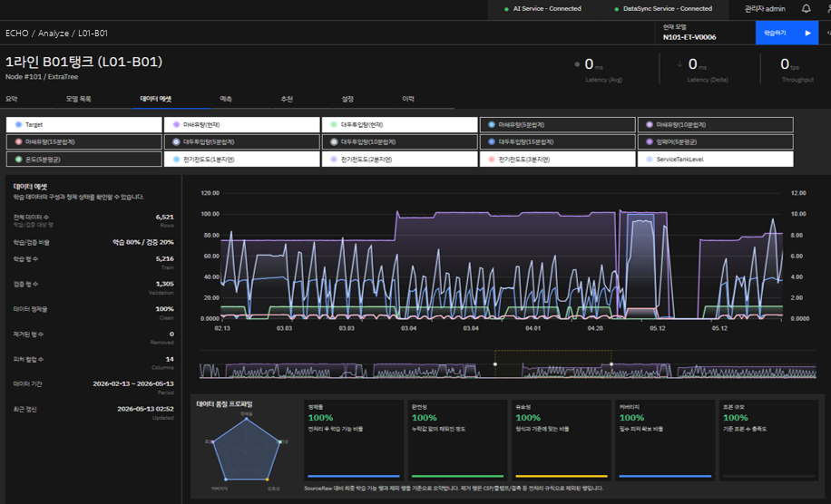Screen dimensions: 831x504
Task: Click the Latency (Delta) metric
Action: (x=704, y=70)
